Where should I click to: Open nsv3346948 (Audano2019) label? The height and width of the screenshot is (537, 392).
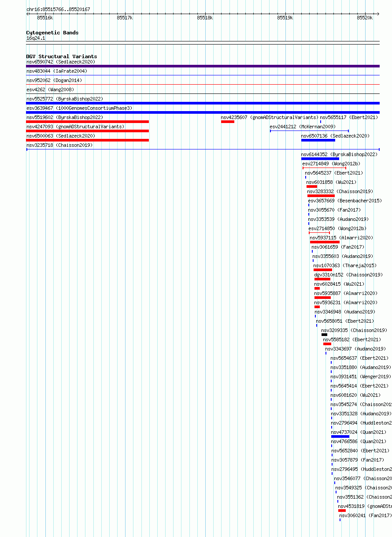pos(345,312)
